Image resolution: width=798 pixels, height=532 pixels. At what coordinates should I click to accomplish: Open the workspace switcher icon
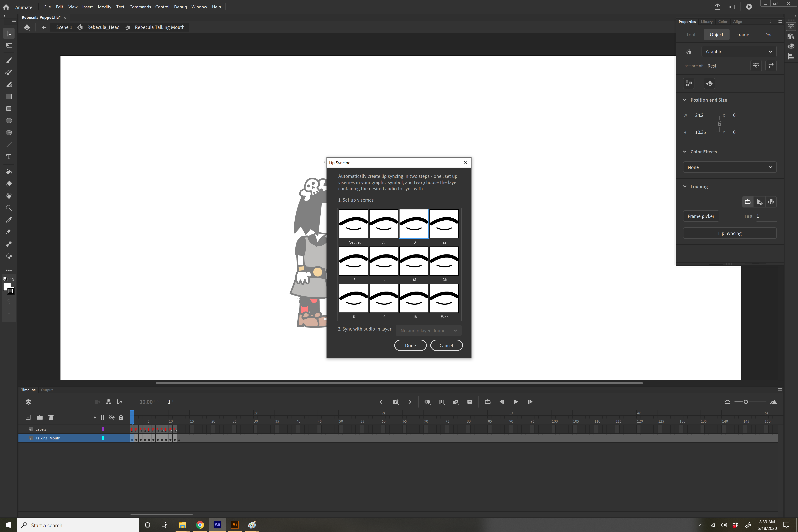click(x=731, y=7)
